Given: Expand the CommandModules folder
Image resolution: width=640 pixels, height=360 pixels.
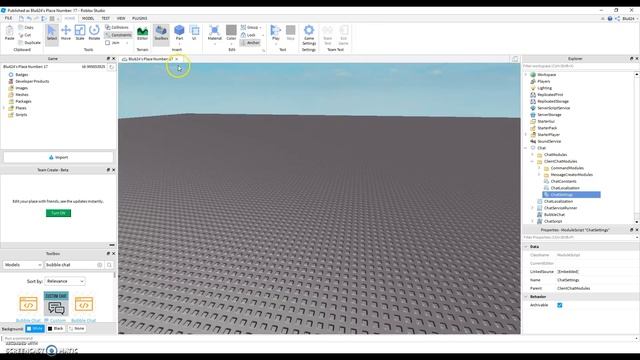Looking at the screenshot, I should (539, 168).
